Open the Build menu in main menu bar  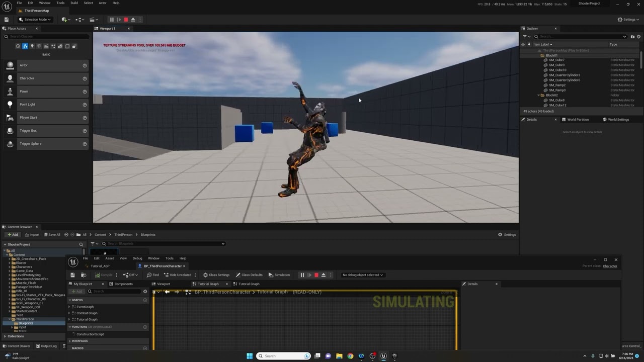74,3
